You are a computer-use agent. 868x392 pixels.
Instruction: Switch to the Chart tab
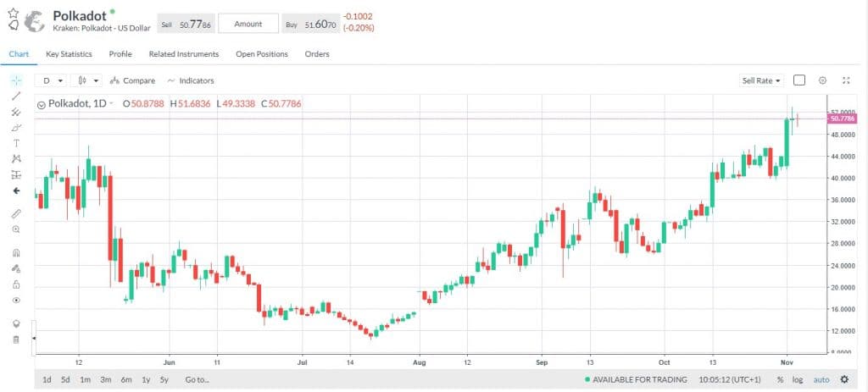(19, 54)
